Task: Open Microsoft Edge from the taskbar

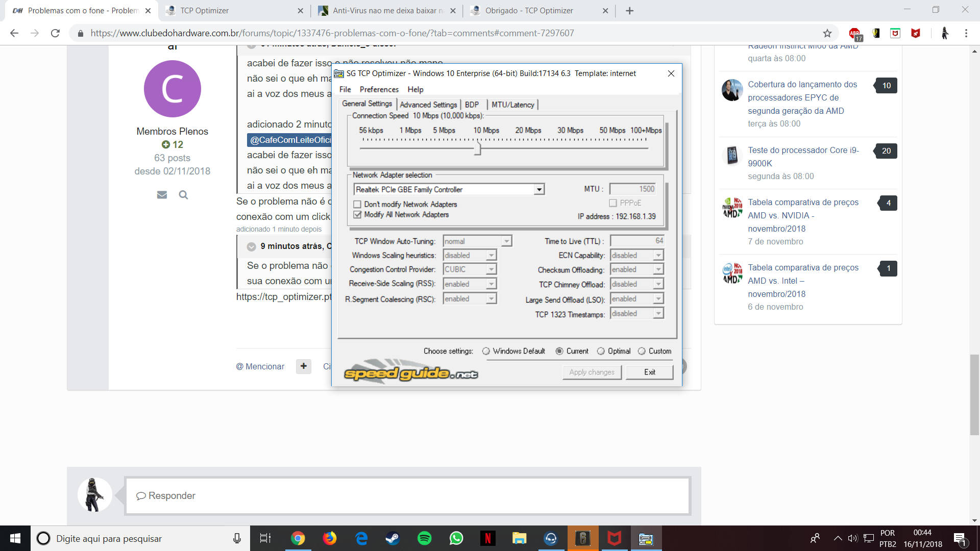Action: pos(361,538)
